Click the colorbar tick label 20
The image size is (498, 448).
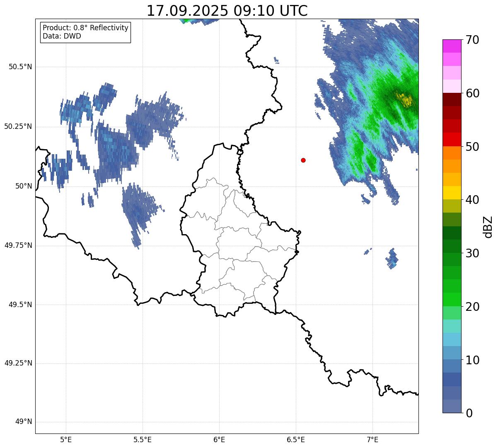click(x=472, y=307)
